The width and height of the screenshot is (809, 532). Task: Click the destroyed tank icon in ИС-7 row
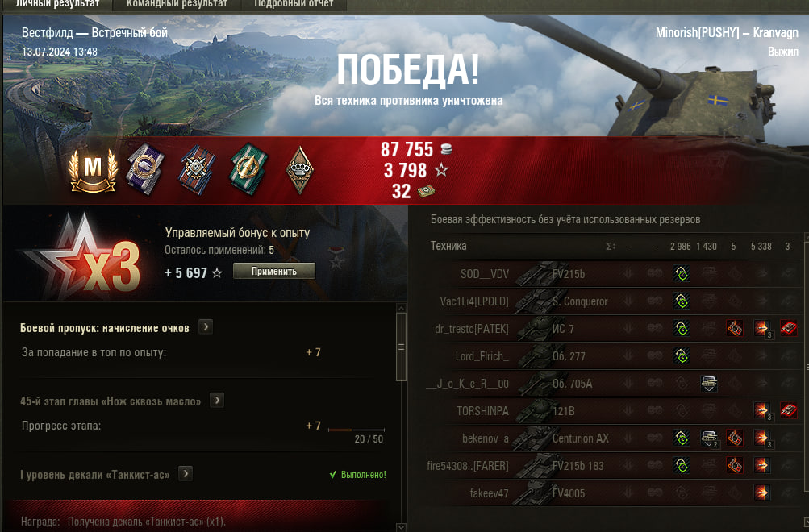coord(788,328)
